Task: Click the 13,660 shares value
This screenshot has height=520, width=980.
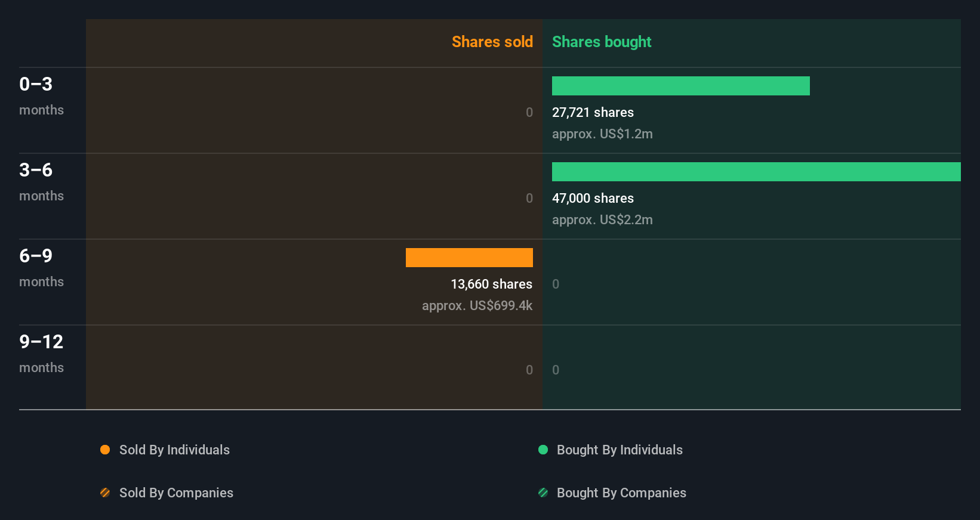Action: (x=492, y=284)
